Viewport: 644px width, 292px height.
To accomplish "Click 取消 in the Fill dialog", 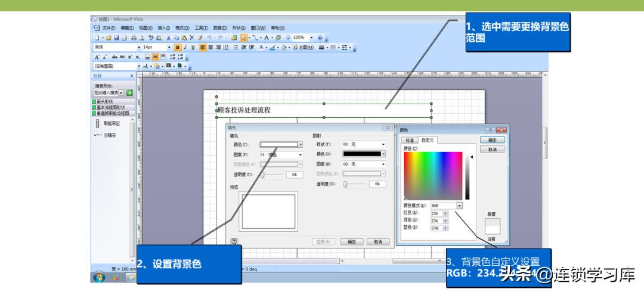I will click(x=378, y=242).
